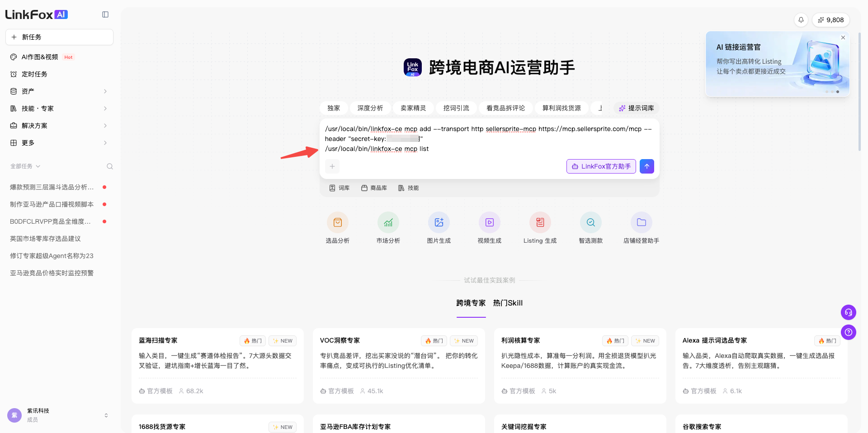
Task: Click the 9,808 credits badge
Action: [831, 20]
